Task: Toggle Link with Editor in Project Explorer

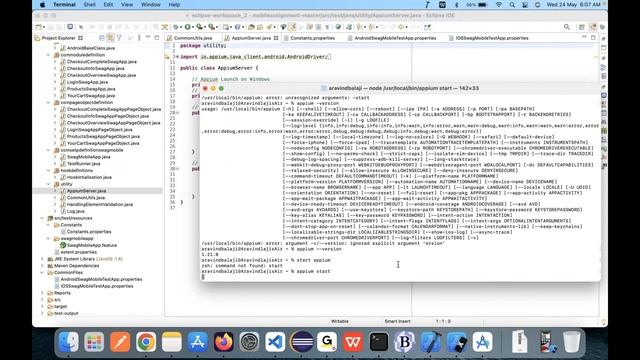Action: pos(110,38)
